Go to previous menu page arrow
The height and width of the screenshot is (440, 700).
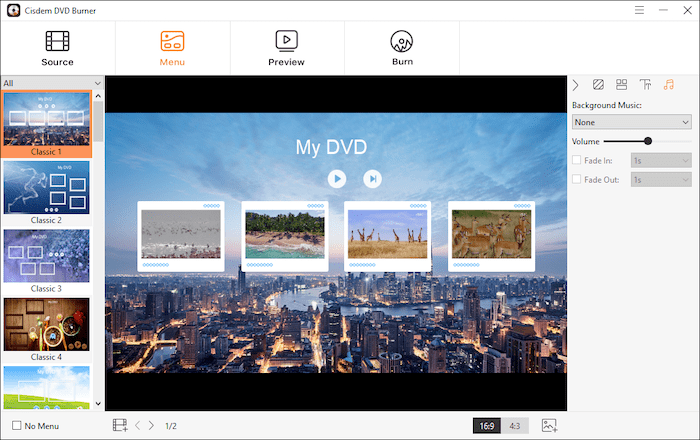pos(138,425)
